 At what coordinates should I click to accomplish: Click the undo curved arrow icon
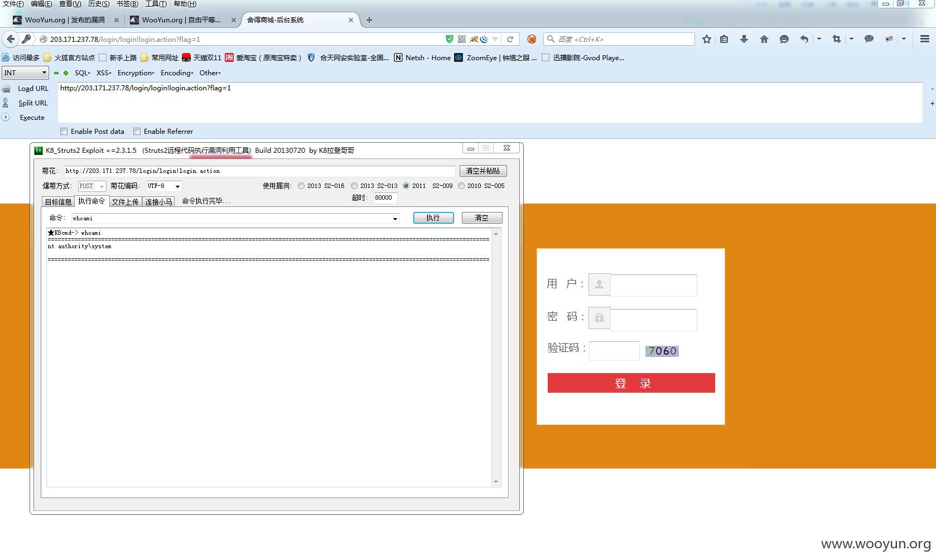(804, 39)
